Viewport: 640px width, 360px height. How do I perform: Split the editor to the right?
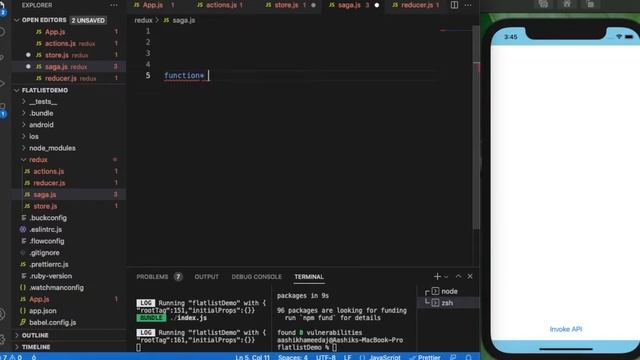[x=454, y=5]
